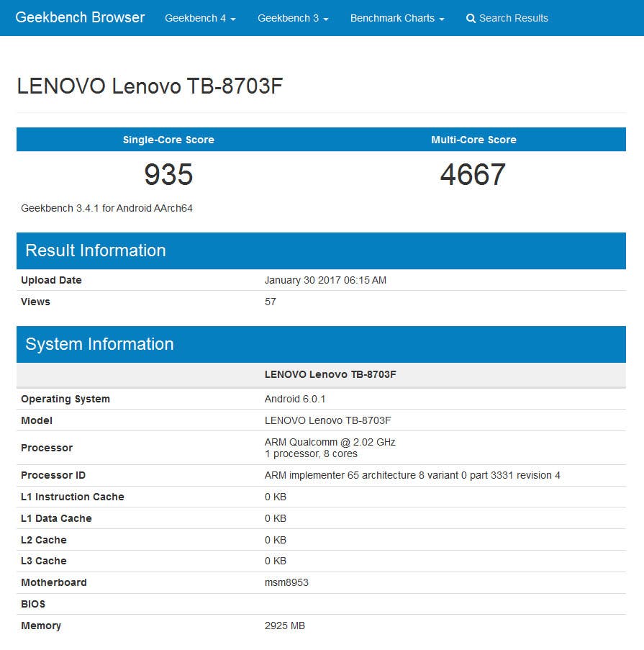Expand the Geekbench 3 dropdown menu
The height and width of the screenshot is (650, 644).
(x=293, y=18)
